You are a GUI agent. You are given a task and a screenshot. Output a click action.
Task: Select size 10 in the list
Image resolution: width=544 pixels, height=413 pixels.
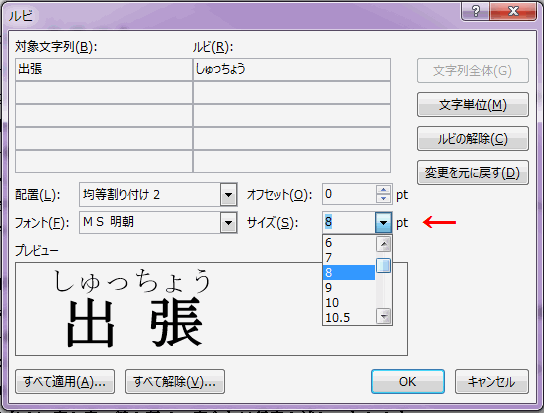click(349, 303)
